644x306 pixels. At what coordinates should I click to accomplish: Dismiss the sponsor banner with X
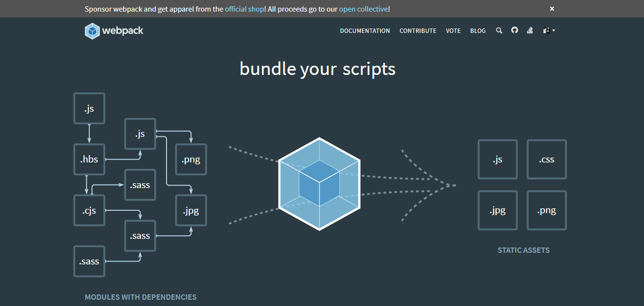(552, 9)
